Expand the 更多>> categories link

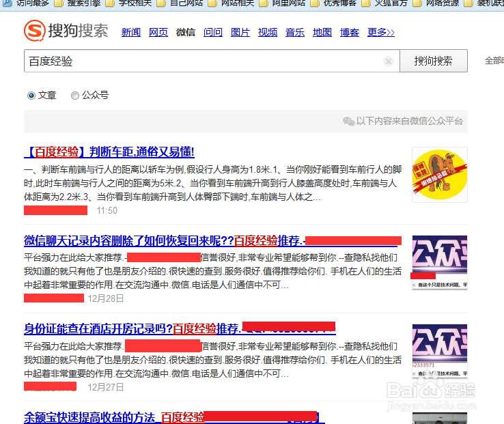click(x=381, y=33)
